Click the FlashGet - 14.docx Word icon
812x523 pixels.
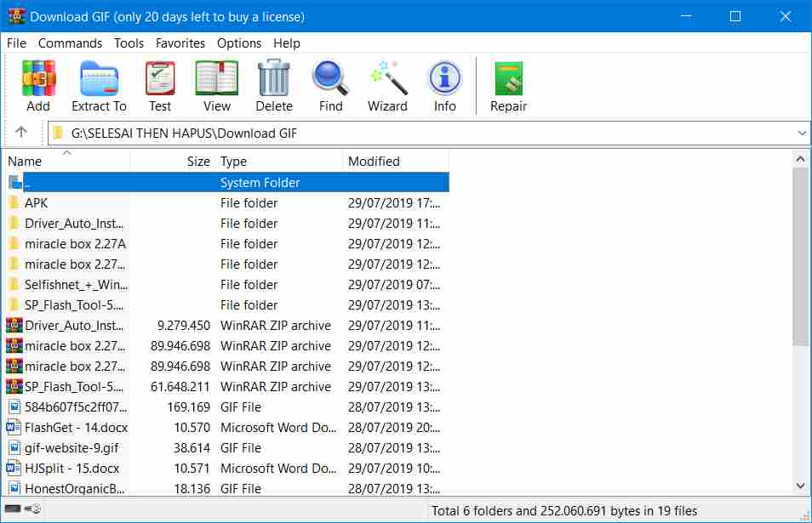click(14, 427)
